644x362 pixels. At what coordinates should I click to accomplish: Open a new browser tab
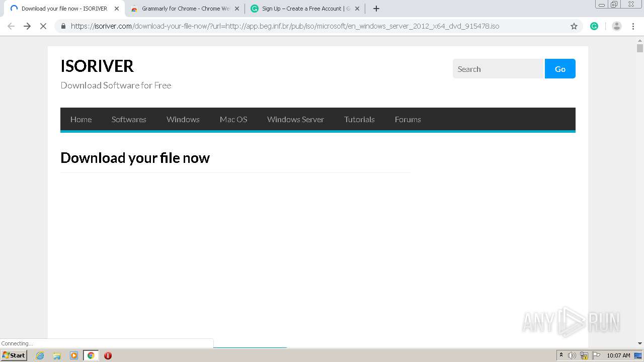[376, 9]
